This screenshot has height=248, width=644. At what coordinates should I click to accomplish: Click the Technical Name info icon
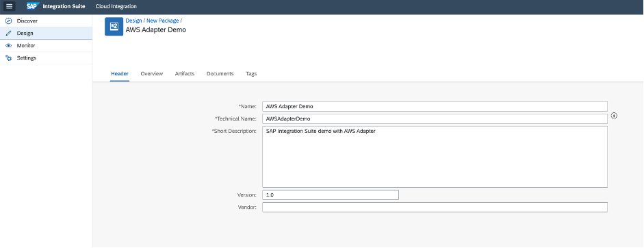click(x=614, y=116)
